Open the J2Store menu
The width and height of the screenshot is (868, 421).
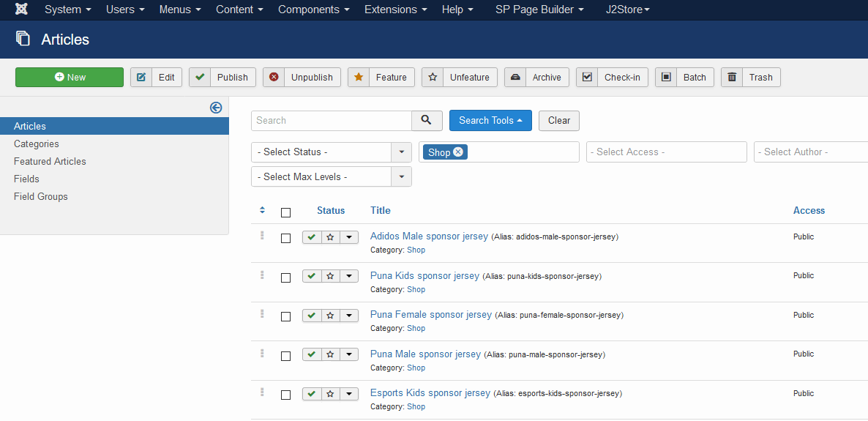tap(627, 10)
